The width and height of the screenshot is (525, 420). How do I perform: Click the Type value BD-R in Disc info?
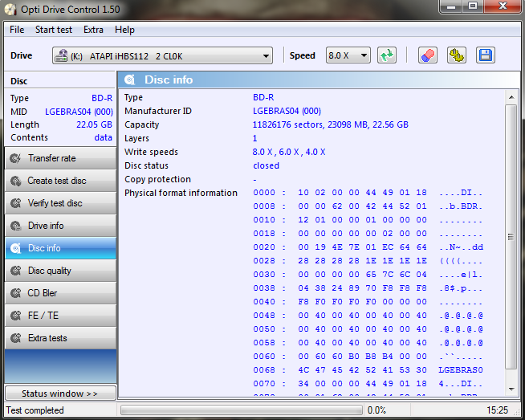coord(263,97)
